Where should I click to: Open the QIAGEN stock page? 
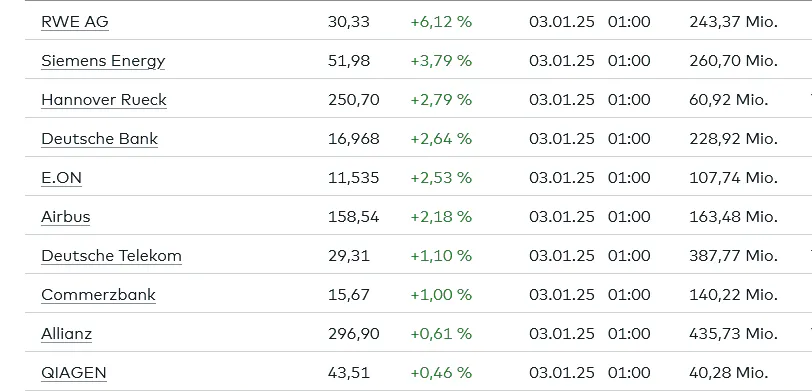tap(74, 372)
